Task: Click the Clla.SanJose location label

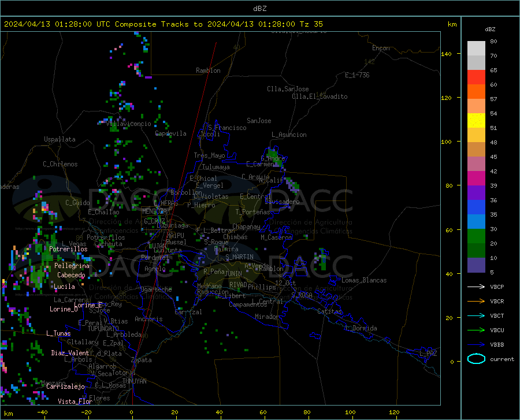Action: [x=288, y=89]
